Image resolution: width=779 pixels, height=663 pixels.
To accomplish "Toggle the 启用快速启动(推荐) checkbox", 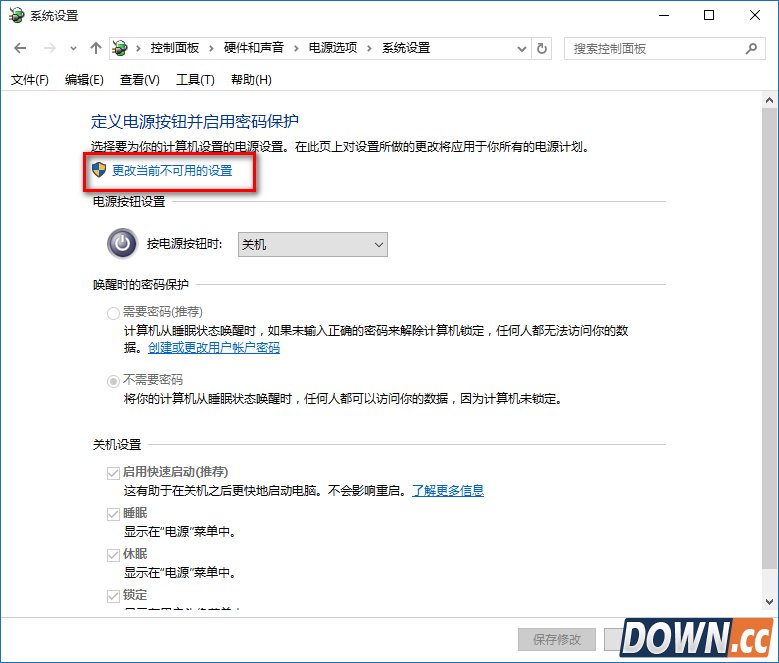I will click(113, 473).
